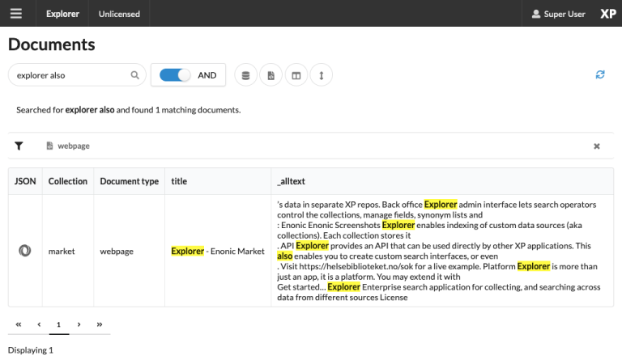Open the hamburger navigation menu
Image resolution: width=622 pixels, height=364 pixels.
(16, 14)
